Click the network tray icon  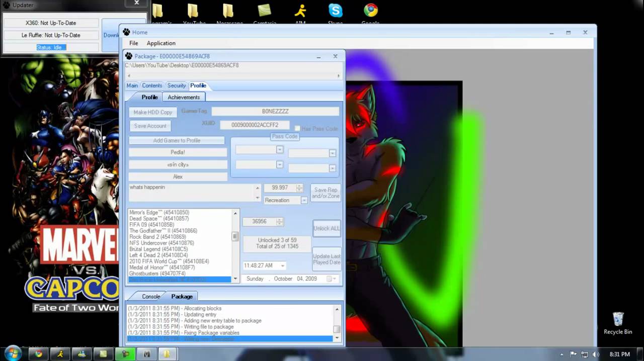pos(585,354)
